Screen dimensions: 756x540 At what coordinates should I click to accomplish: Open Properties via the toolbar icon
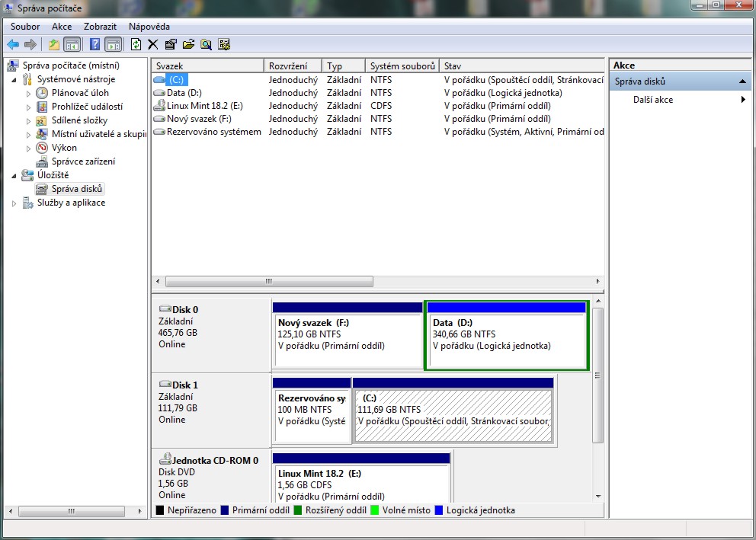coord(171,44)
